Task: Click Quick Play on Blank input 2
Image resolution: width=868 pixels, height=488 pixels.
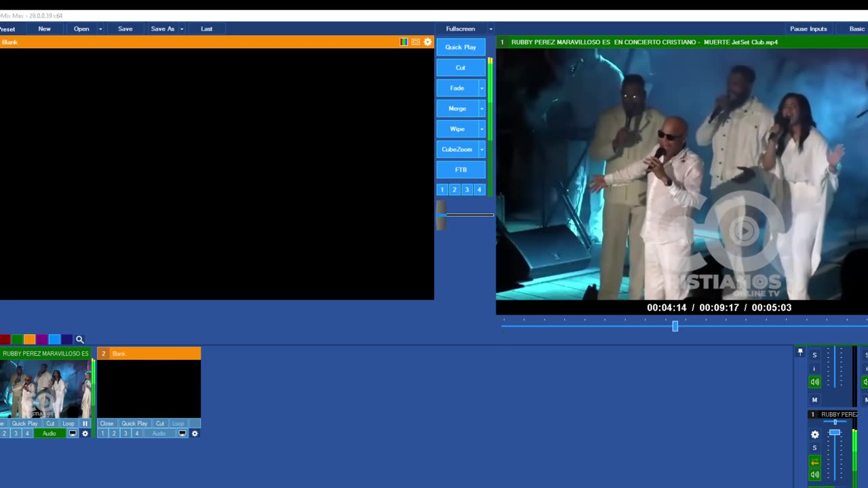Action: click(134, 424)
